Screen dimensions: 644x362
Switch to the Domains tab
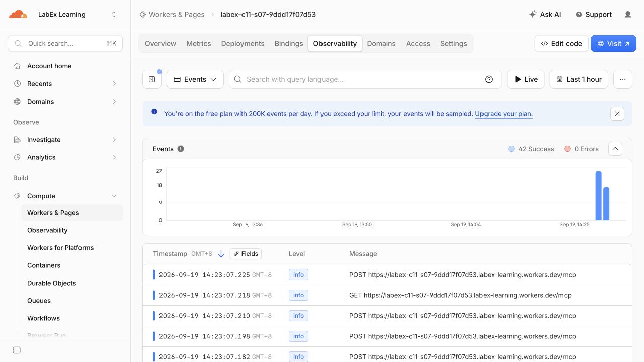click(x=381, y=43)
